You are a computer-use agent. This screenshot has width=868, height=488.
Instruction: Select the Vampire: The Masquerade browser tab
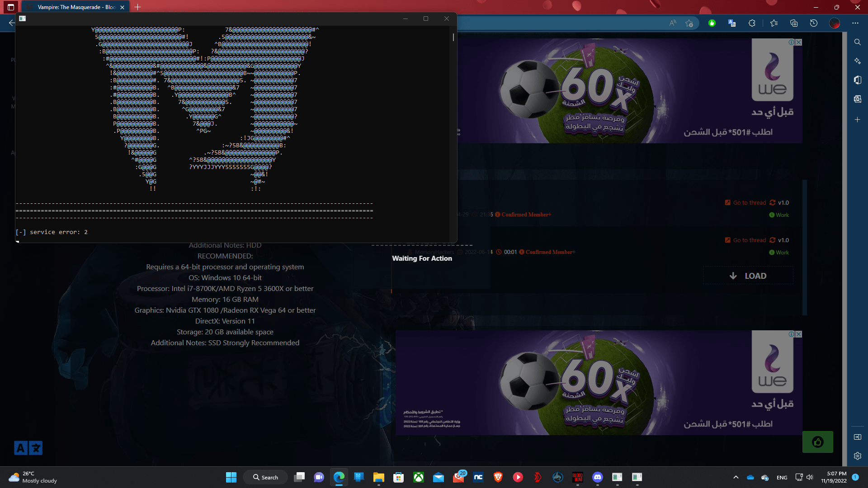click(76, 7)
